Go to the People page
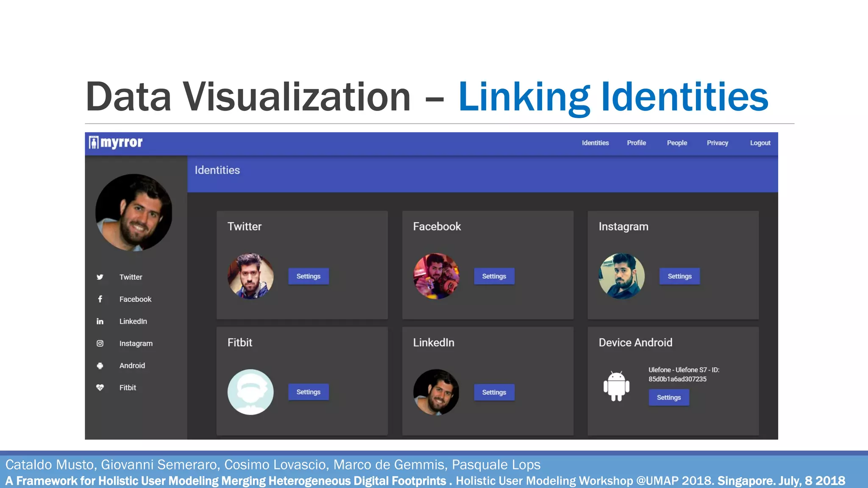This screenshot has width=868, height=488. click(677, 143)
